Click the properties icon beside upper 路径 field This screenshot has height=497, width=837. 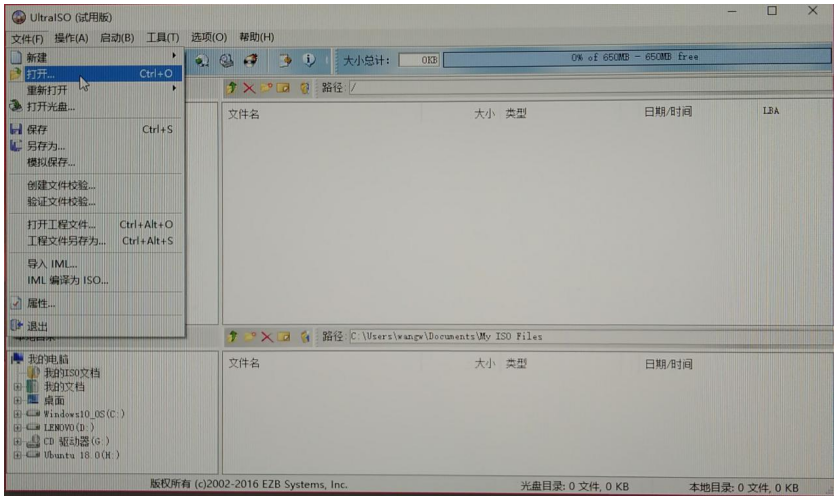click(x=304, y=88)
